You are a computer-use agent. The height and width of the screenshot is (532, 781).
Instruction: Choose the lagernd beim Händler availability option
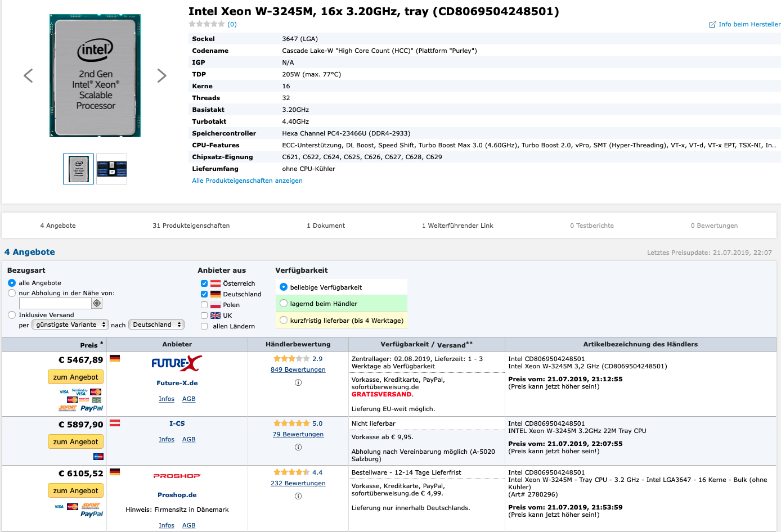(284, 304)
